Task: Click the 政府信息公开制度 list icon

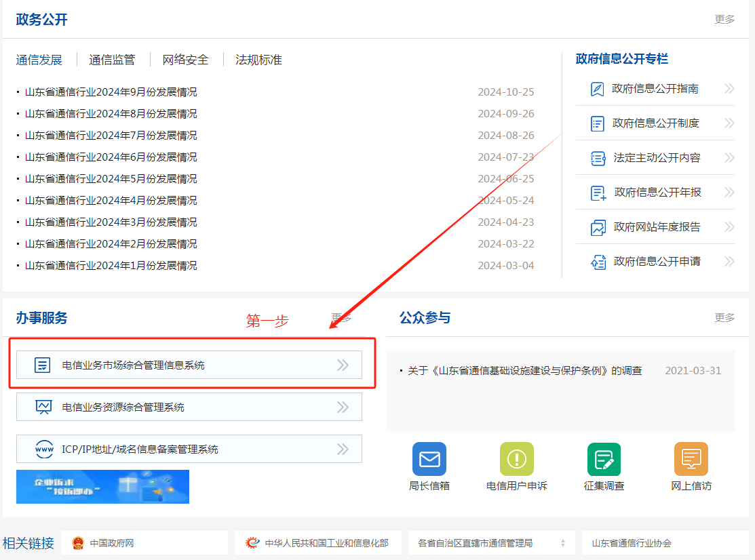Action: 597,123
